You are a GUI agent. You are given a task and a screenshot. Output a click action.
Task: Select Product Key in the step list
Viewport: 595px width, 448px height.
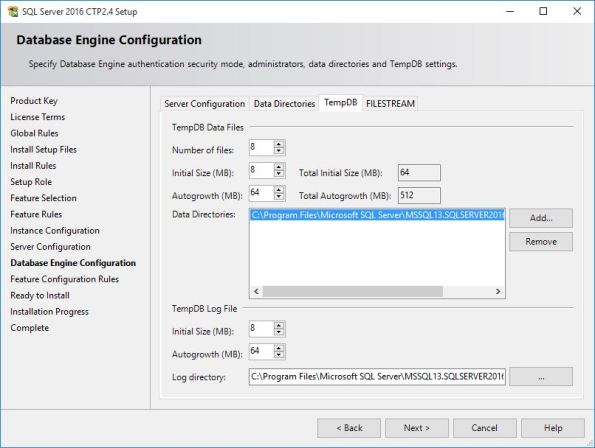point(34,101)
